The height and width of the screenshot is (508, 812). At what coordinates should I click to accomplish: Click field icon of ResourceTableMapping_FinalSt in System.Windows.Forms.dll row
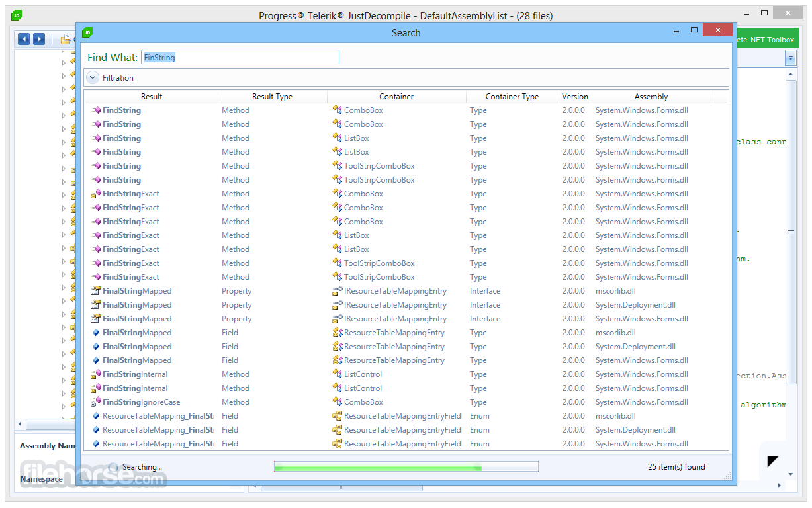96,444
